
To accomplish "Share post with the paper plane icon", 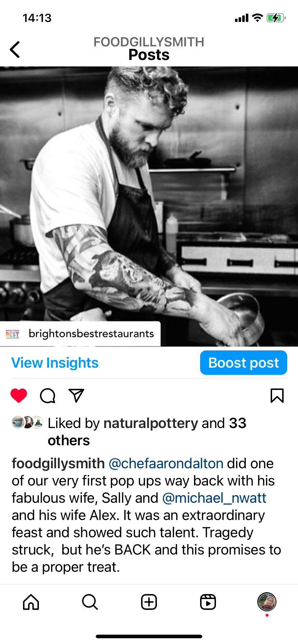I will pyautogui.click(x=76, y=396).
